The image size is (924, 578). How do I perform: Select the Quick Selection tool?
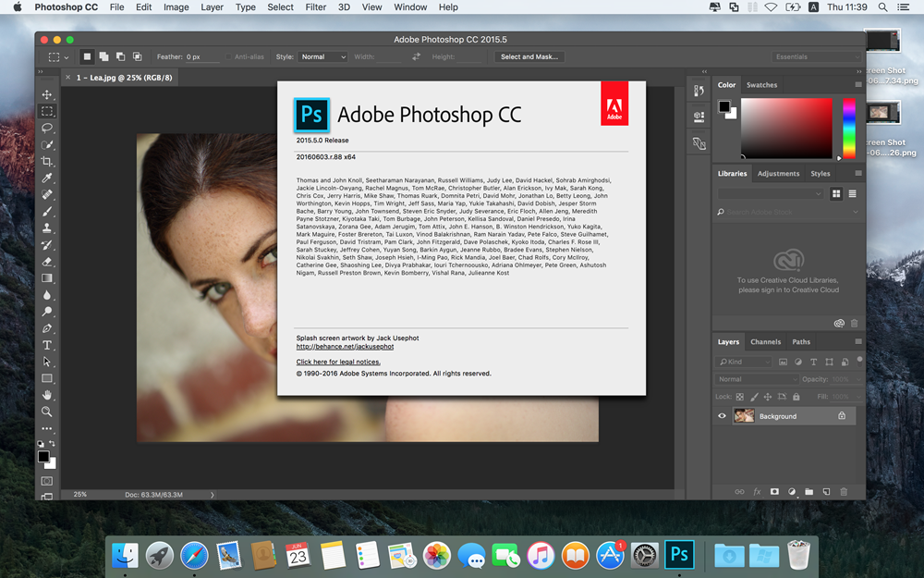(46, 144)
